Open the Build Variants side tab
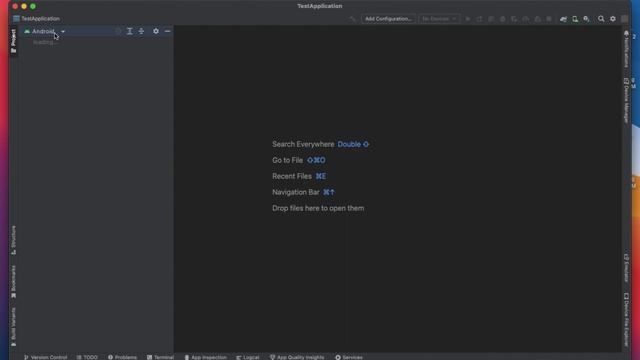This screenshot has width=640, height=360. [13, 327]
